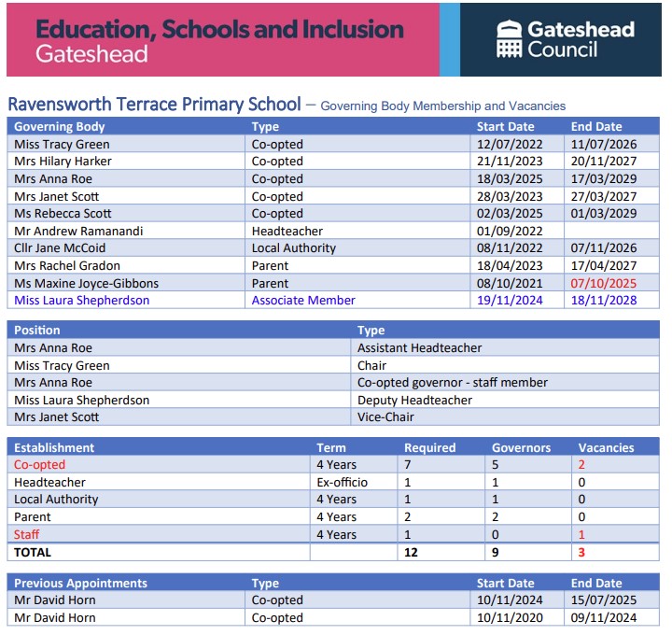
Task: Select the name 'Miss Tracy Green' in Governing Body table
Action: [62, 144]
